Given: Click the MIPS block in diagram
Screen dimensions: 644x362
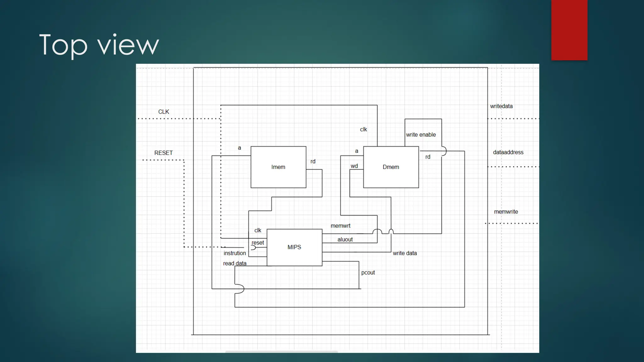Looking at the screenshot, I should (294, 247).
